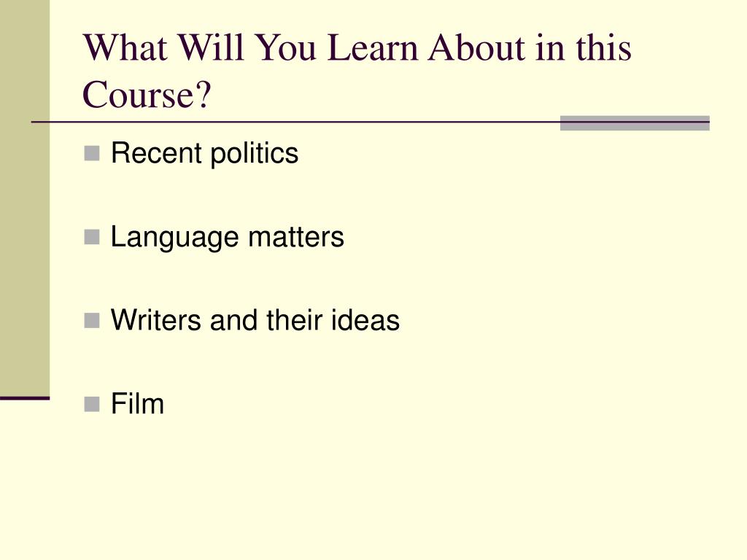
Task: Select the square bullet next to Language matters
Action: [91, 237]
